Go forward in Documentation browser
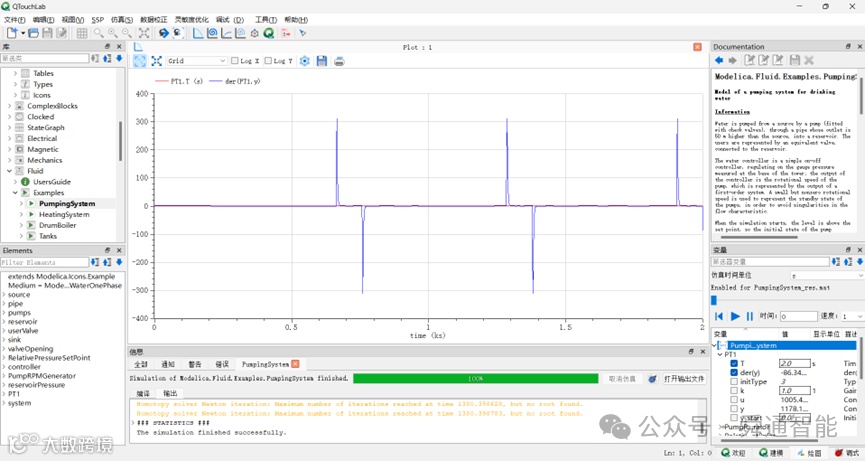This screenshot has width=865, height=461. (x=733, y=60)
